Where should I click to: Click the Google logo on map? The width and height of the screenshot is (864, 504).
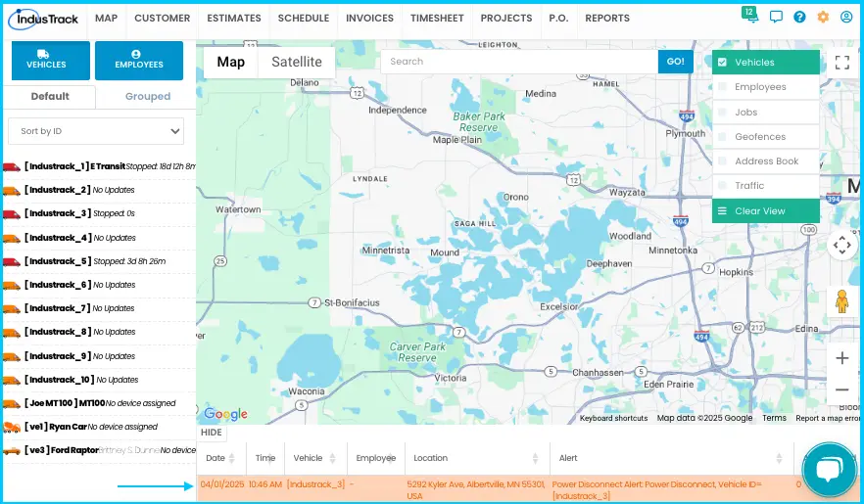pos(226,414)
